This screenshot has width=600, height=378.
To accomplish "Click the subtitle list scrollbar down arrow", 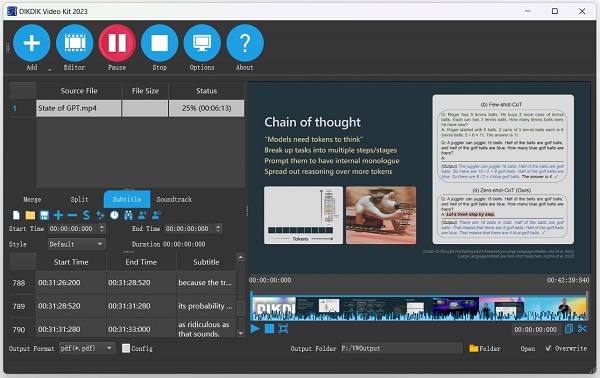I will pos(241,333).
